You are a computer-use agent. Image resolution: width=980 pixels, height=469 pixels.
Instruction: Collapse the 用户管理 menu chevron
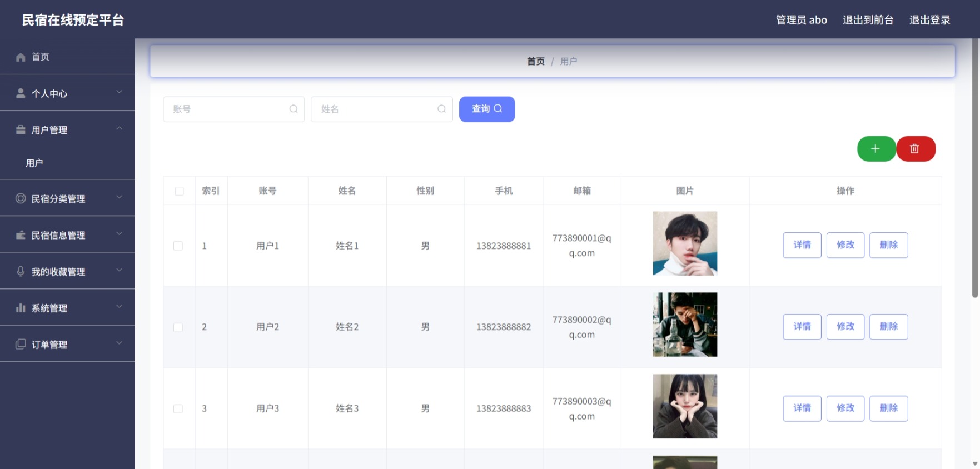(119, 128)
